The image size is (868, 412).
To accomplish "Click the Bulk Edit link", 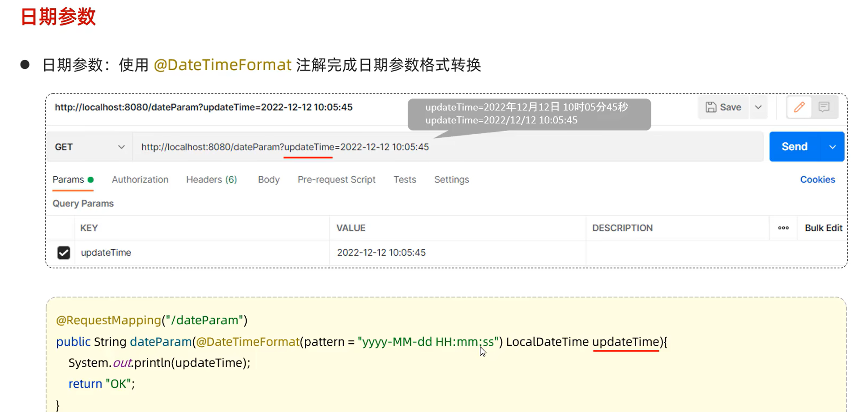I will [x=823, y=228].
